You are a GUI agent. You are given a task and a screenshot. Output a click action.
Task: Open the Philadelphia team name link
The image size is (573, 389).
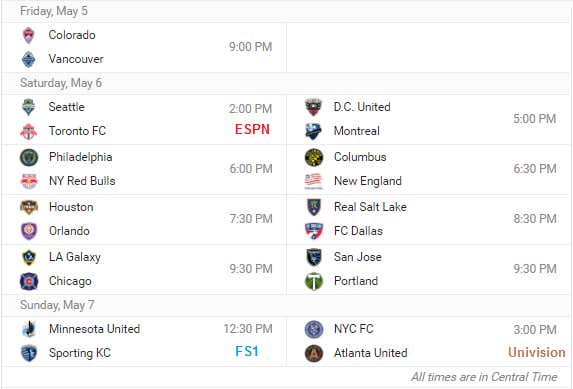coord(80,157)
